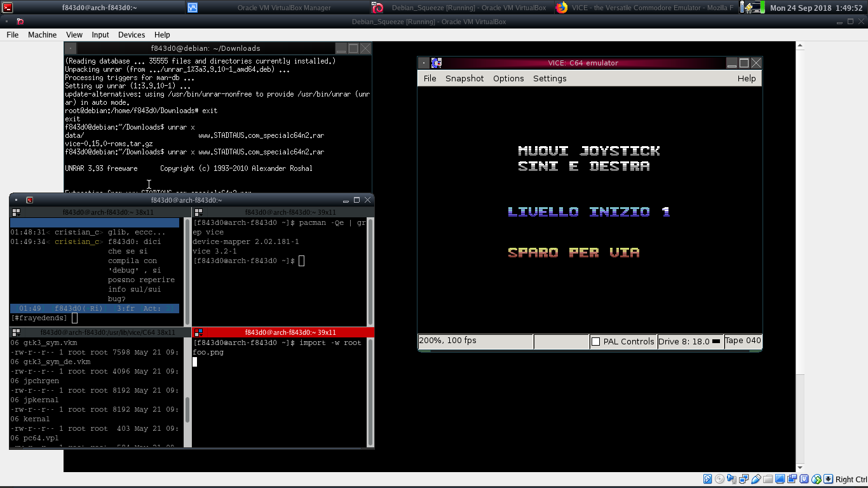Viewport: 868px width, 488px height.
Task: Click the Drive 8: 18.0 status in VICE
Action: coord(690,342)
